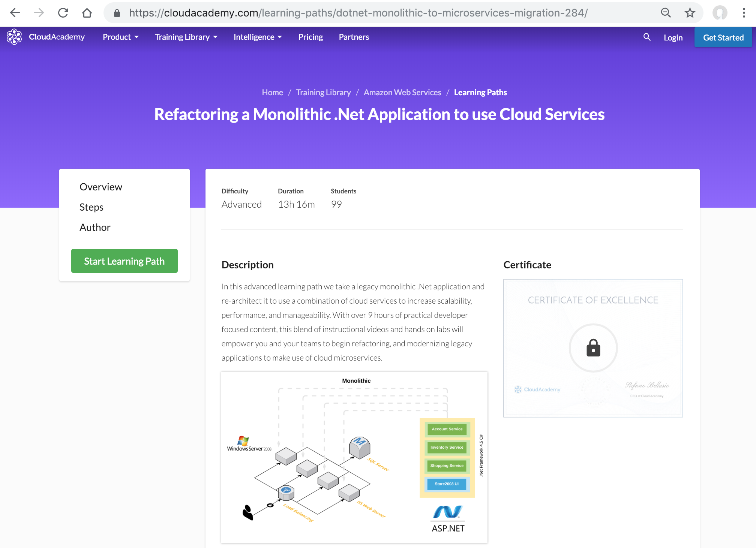Image resolution: width=756 pixels, height=548 pixels.
Task: Open Chrome three-dot menu
Action: coord(744,13)
